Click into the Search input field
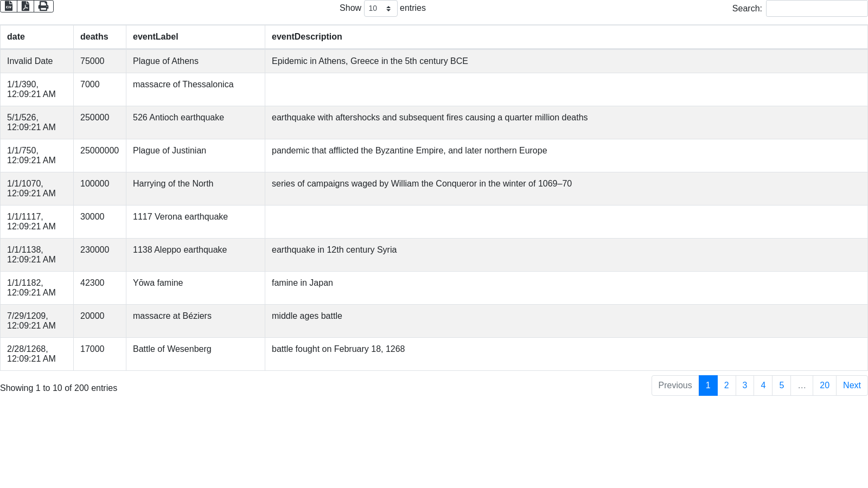 816,9
